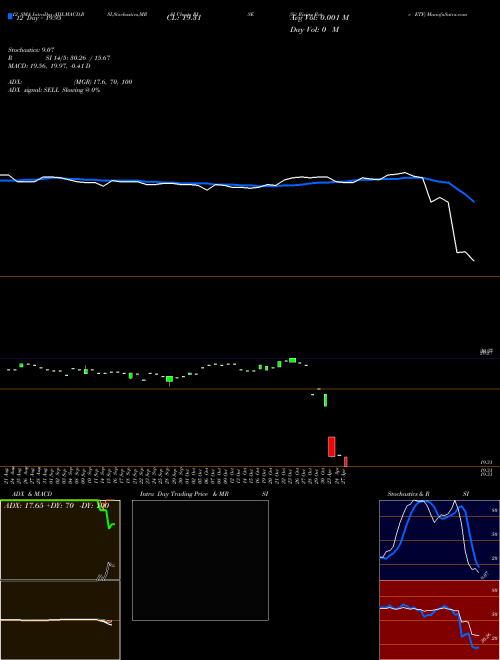This screenshot has width=500, height=660.
Task: Click the 'ADX & MACD' panel title
Action: pos(32,494)
